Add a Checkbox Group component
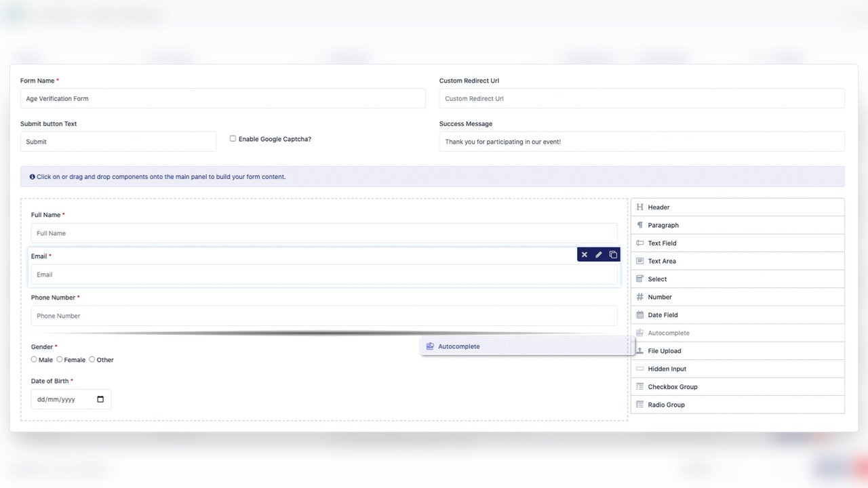The width and height of the screenshot is (868, 488). click(x=737, y=386)
